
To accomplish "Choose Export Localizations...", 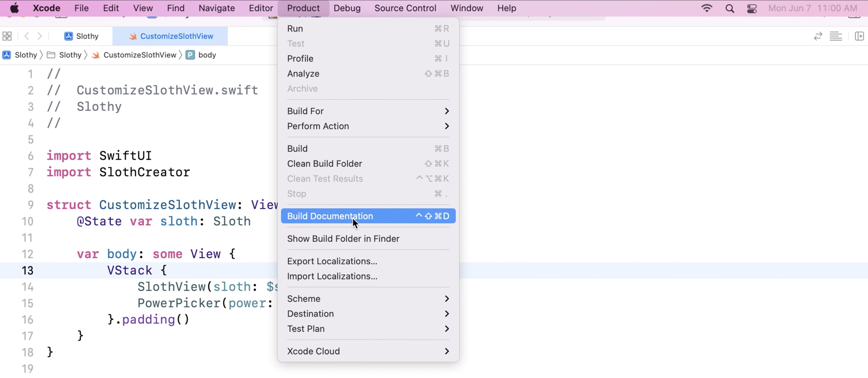I will [x=332, y=261].
